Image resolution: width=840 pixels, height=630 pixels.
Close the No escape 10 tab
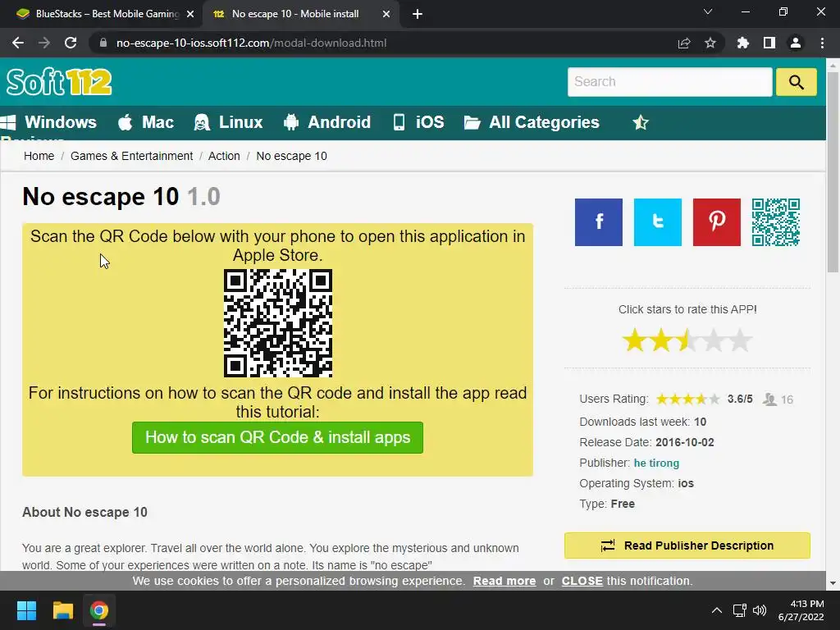pyautogui.click(x=386, y=15)
